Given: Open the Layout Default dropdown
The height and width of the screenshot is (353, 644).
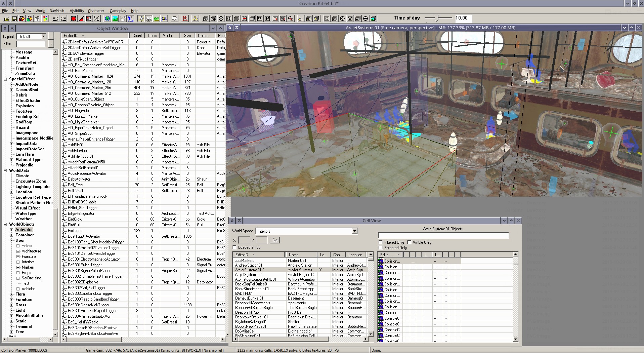Looking at the screenshot, I should pos(43,36).
